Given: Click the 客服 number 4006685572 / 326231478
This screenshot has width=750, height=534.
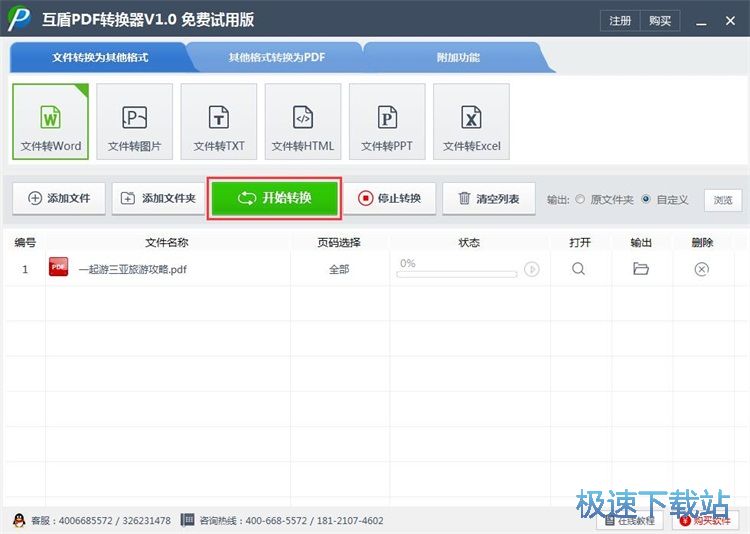Looking at the screenshot, I should [101, 521].
